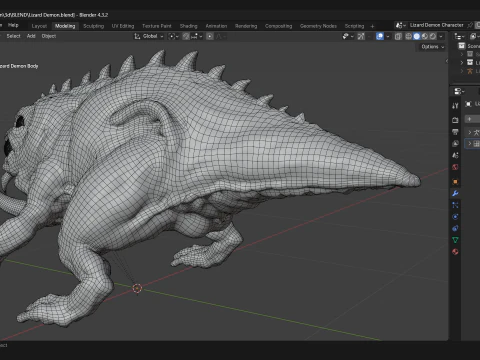This screenshot has height=360, width=480.
Task: Open the Global transform orientation dropdown
Action: (x=149, y=36)
